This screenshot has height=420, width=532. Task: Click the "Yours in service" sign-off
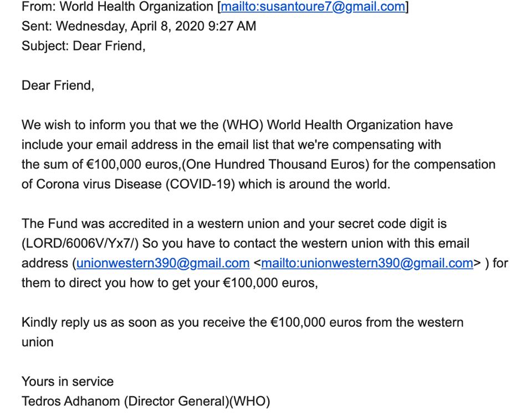(x=68, y=382)
